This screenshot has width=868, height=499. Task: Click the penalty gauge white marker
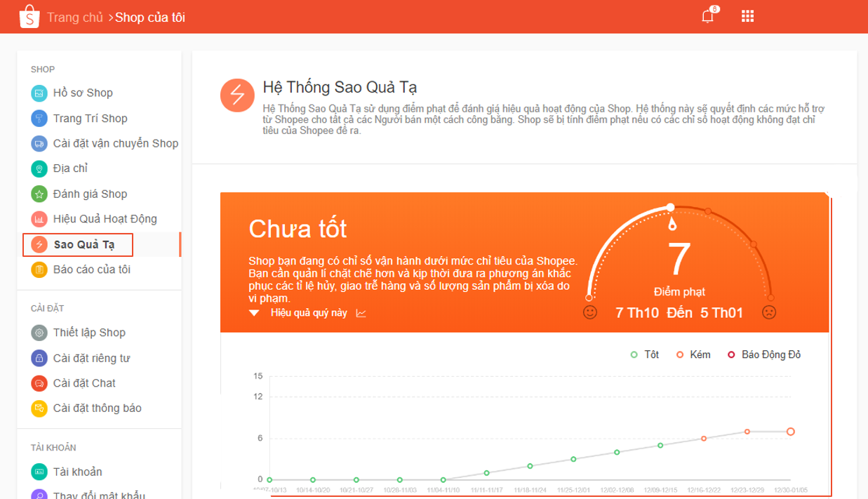coord(671,207)
